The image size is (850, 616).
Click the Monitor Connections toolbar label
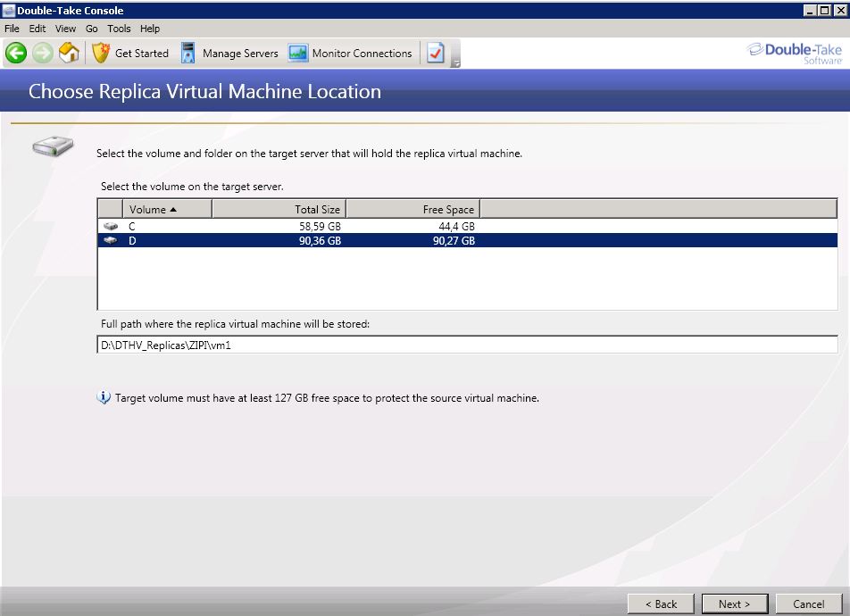pos(362,54)
